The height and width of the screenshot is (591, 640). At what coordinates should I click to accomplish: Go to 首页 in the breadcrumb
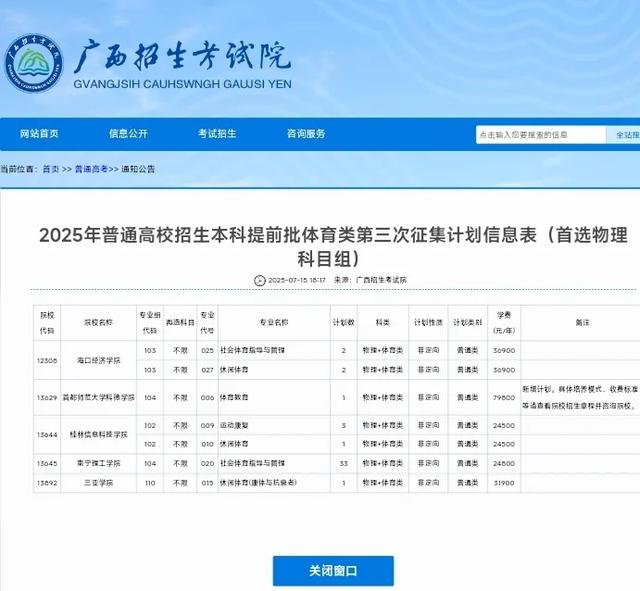coord(51,169)
